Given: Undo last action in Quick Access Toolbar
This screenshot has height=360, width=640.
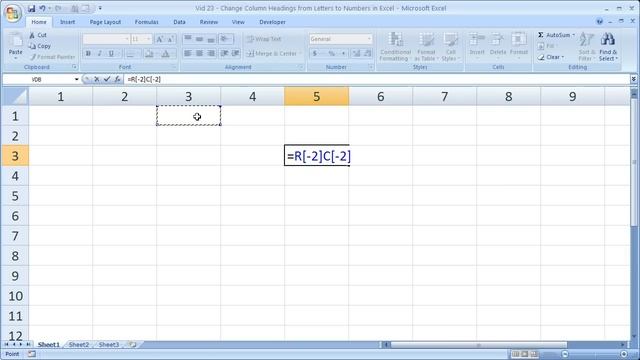Looking at the screenshot, I should tap(42, 8).
